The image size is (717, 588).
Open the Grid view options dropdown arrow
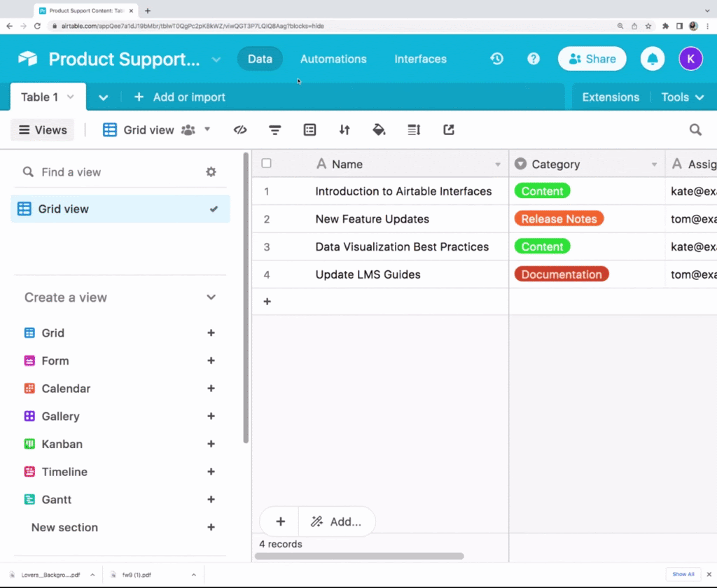[x=207, y=129]
